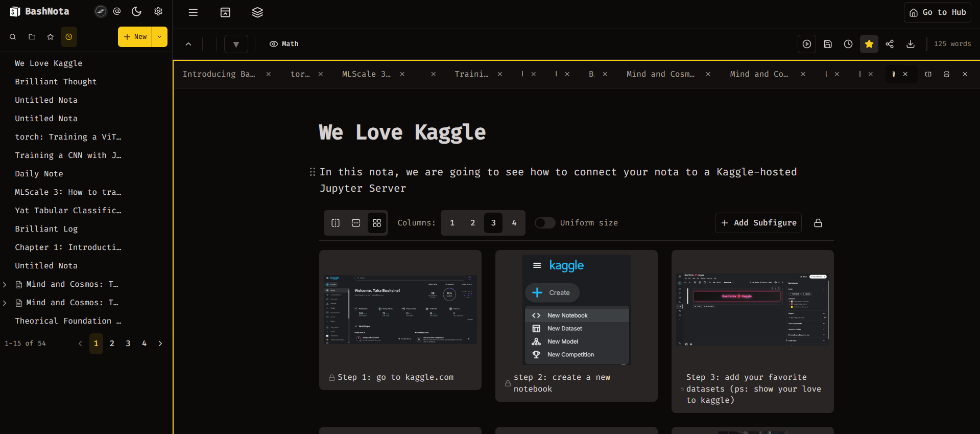
Task: Share the nota
Action: (890, 44)
